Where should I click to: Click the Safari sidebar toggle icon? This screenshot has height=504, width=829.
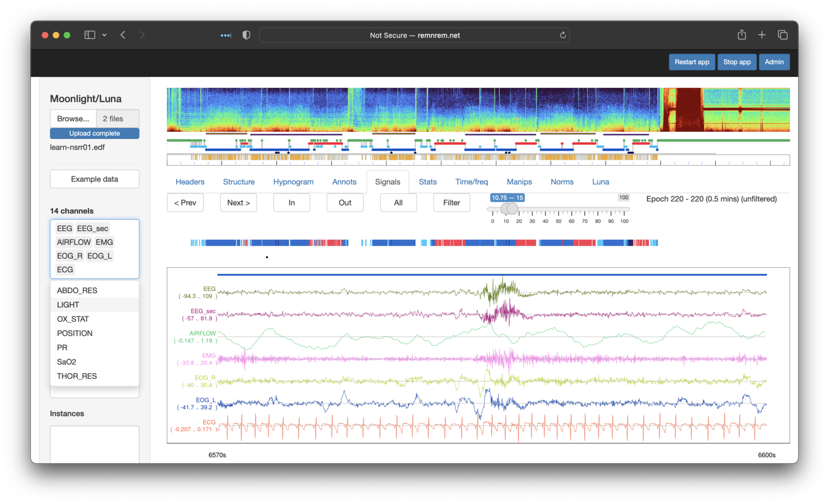click(x=89, y=35)
